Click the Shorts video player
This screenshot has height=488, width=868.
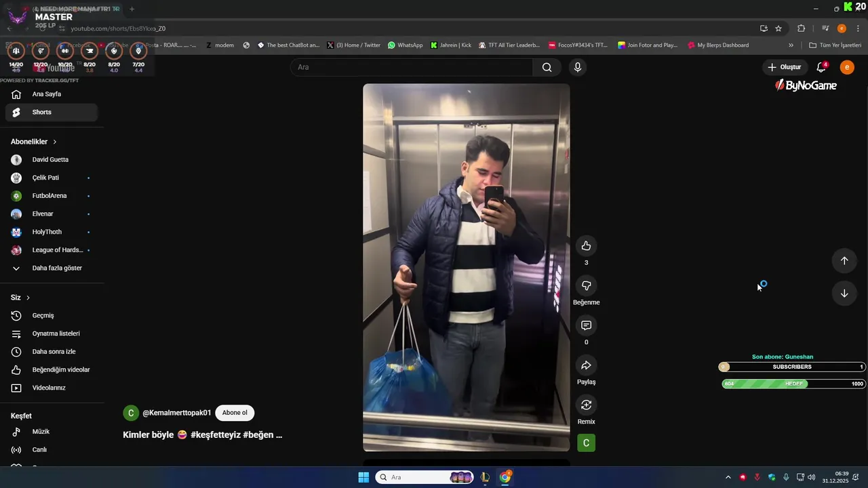[x=467, y=268]
